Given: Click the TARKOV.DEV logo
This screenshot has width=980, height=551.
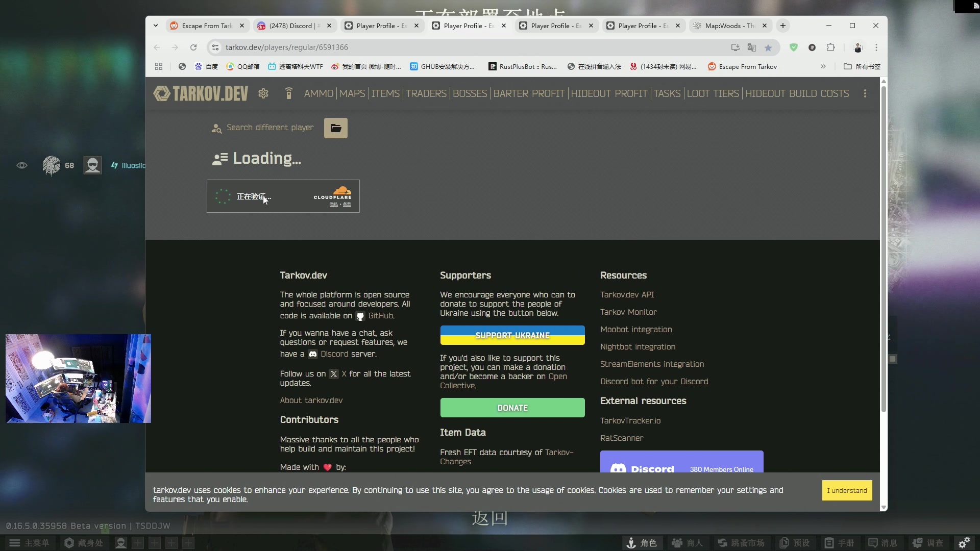Looking at the screenshot, I should [201, 93].
